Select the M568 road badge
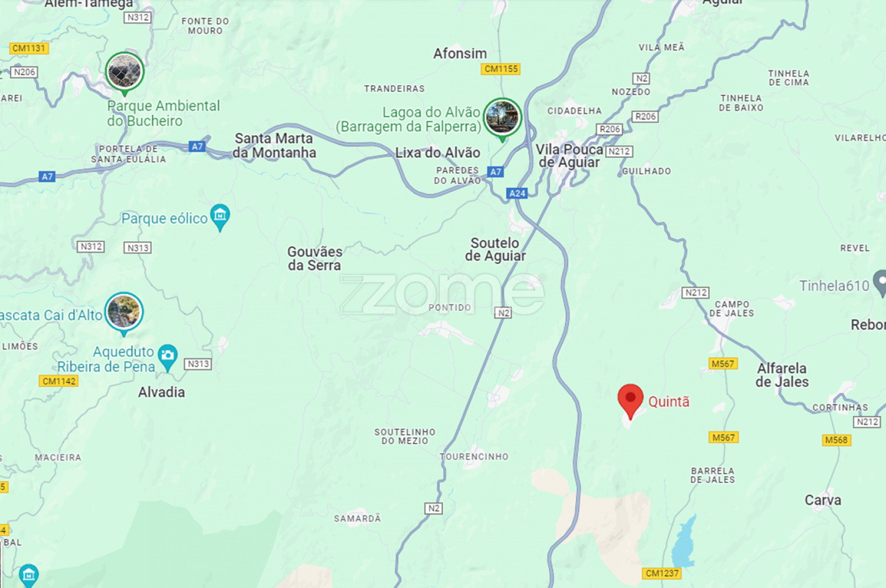The image size is (886, 588). [836, 440]
